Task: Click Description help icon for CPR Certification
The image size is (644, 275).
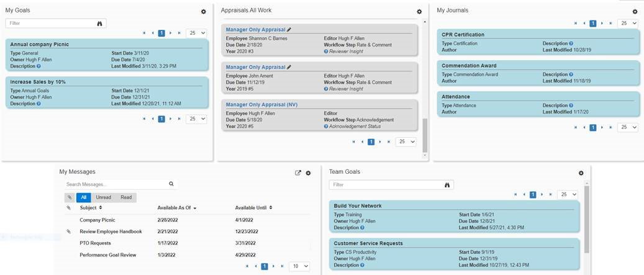Action: pyautogui.click(x=571, y=43)
